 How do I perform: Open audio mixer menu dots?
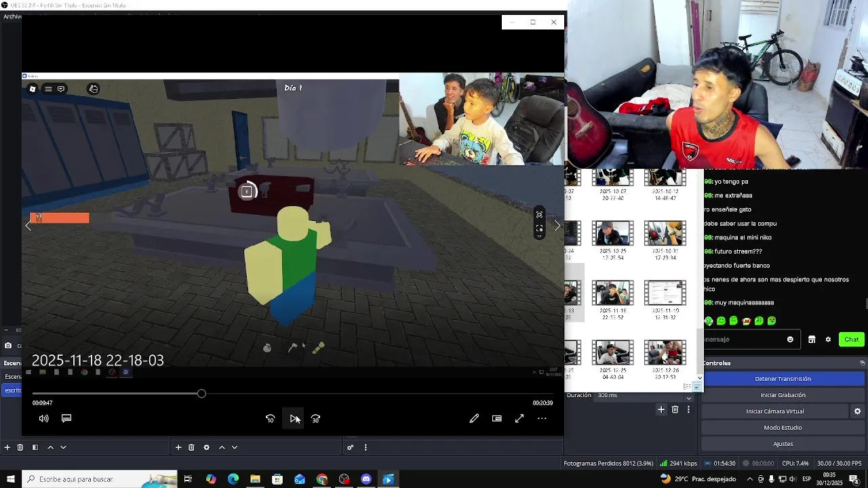click(366, 447)
